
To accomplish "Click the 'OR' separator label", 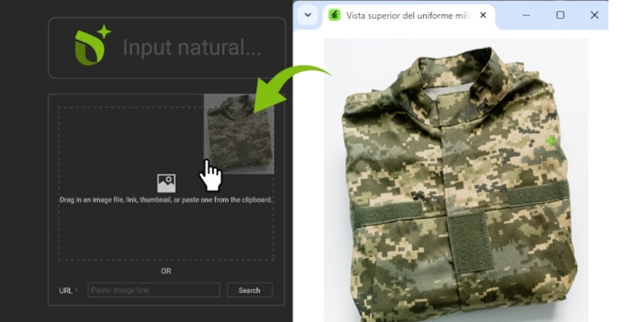I will click(166, 271).
